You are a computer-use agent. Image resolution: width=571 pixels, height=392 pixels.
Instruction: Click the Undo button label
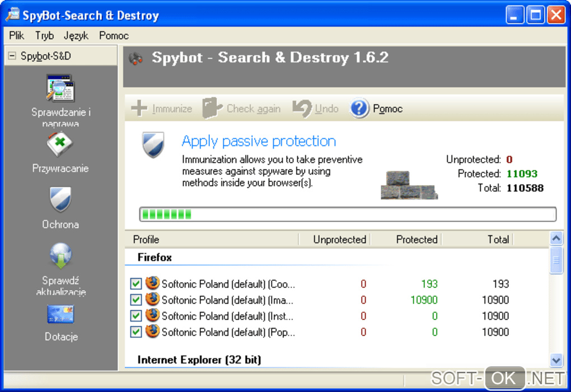(326, 108)
